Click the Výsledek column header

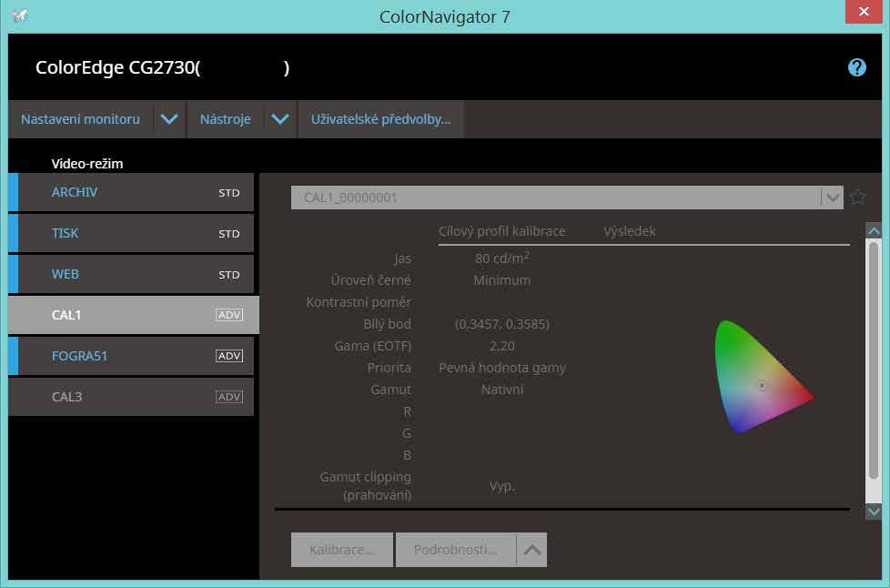[630, 231]
